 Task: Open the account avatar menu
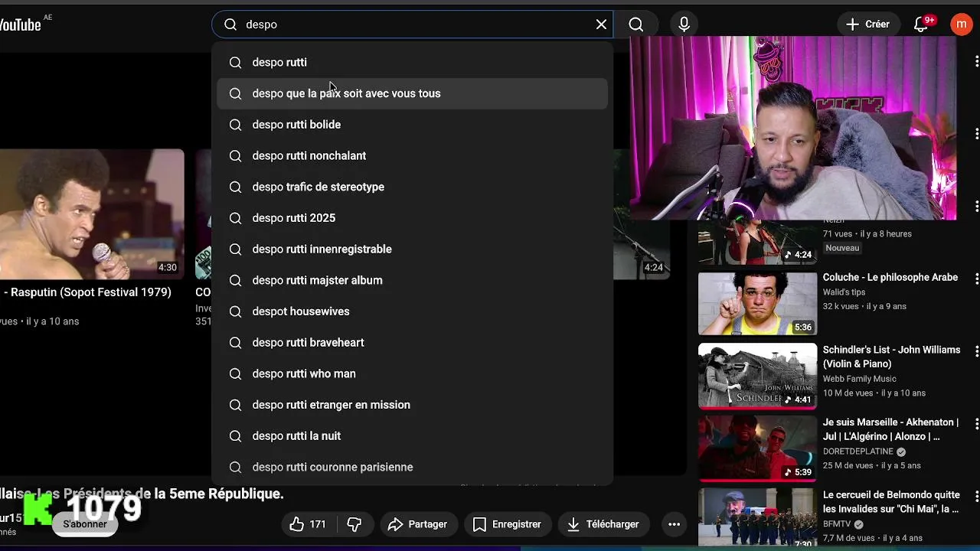coord(961,24)
